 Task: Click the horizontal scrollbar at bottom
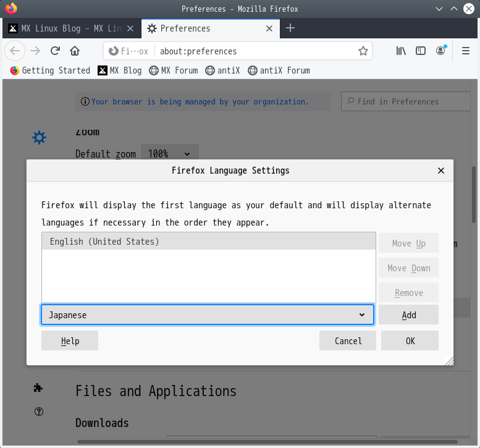point(267,442)
